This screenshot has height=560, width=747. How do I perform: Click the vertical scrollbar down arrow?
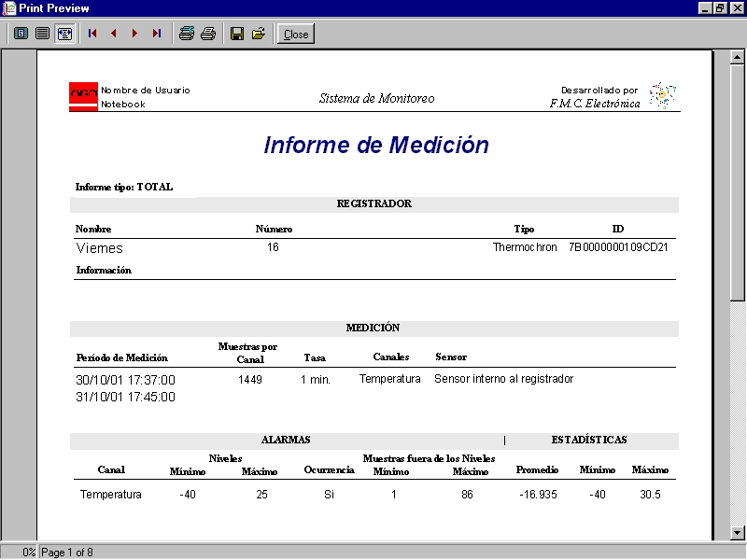point(737,533)
